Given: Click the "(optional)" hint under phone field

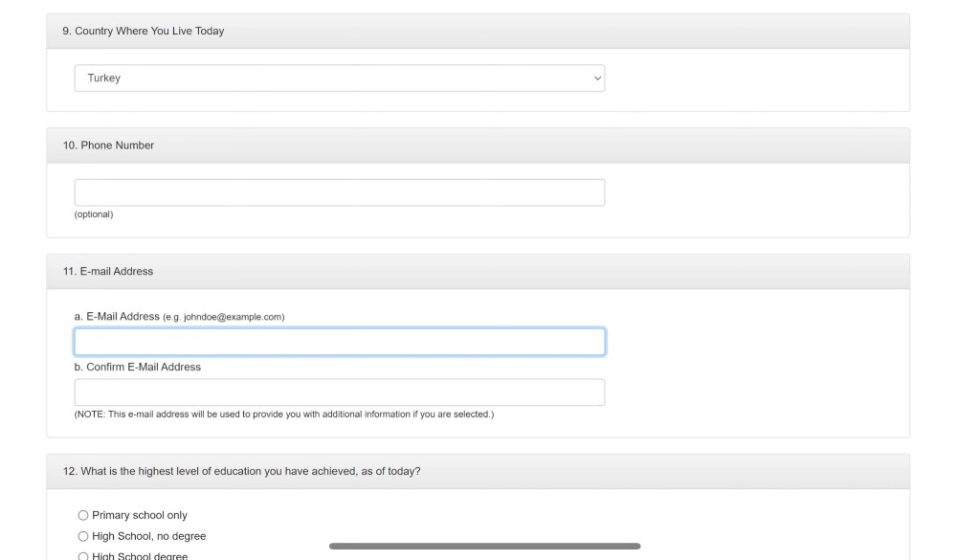Looking at the screenshot, I should tap(94, 214).
